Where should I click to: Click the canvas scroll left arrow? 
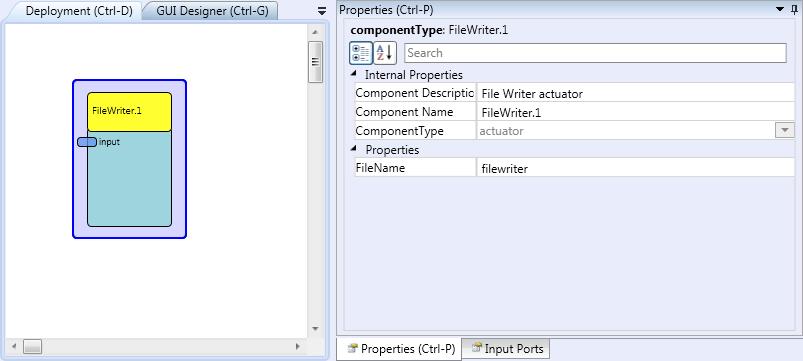click(x=14, y=347)
